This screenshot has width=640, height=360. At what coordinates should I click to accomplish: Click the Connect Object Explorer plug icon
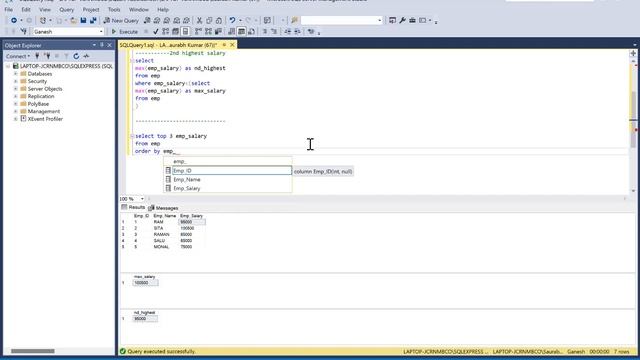click(37, 56)
